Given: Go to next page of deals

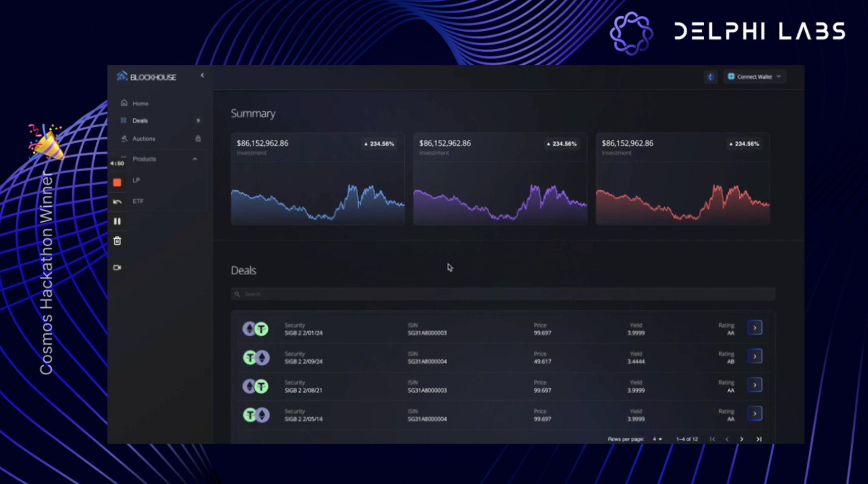Looking at the screenshot, I should pos(741,439).
